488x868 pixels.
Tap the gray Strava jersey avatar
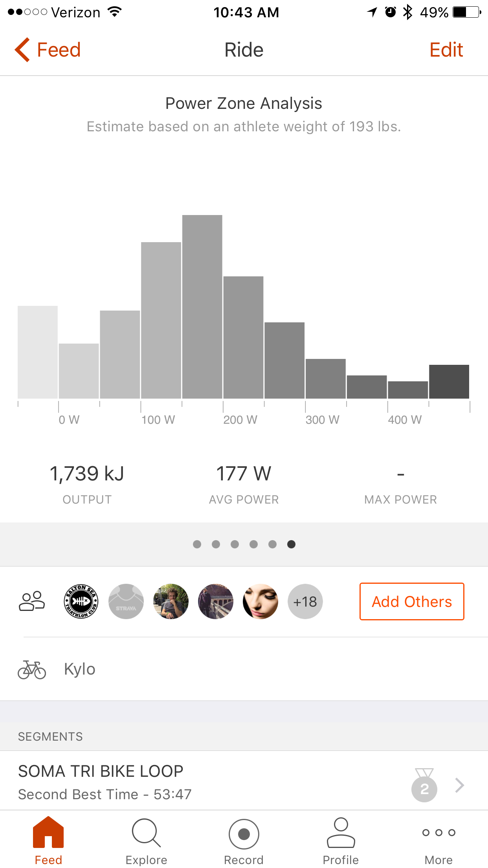click(x=126, y=601)
